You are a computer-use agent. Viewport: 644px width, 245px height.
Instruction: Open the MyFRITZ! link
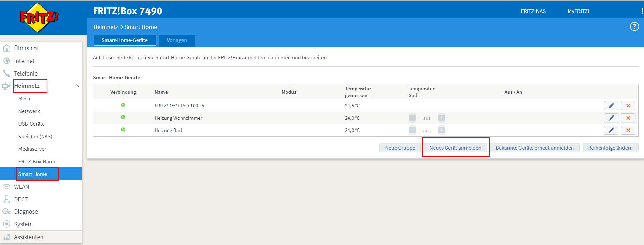[x=578, y=11]
